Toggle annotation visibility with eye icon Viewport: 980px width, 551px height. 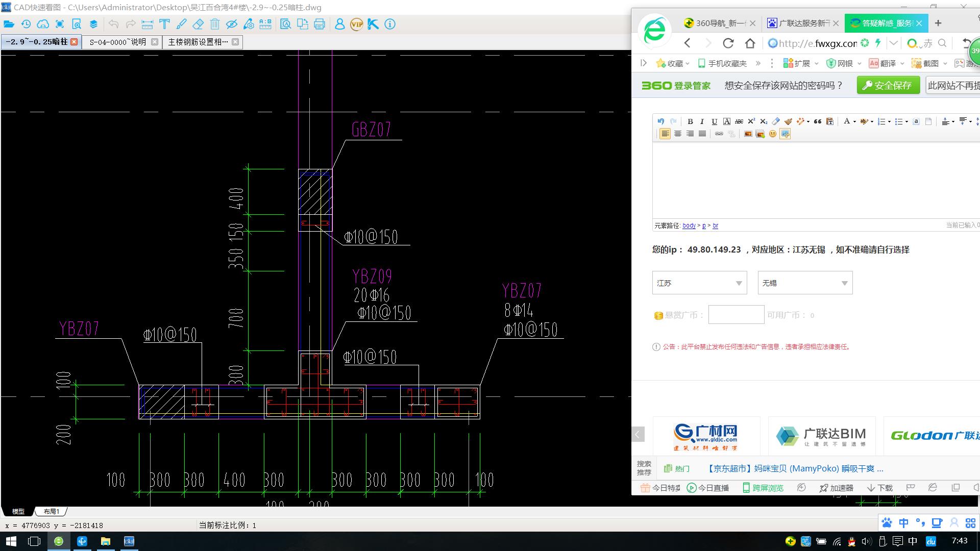(x=232, y=24)
